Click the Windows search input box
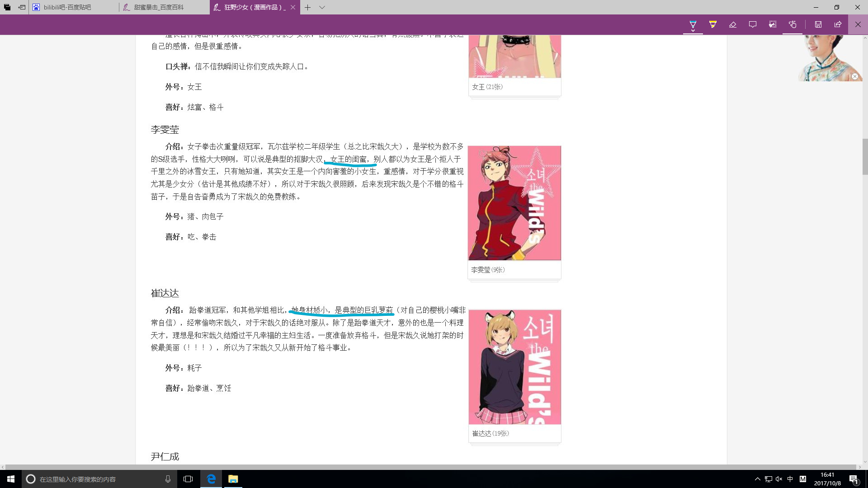Image resolution: width=868 pixels, height=488 pixels. (x=99, y=479)
